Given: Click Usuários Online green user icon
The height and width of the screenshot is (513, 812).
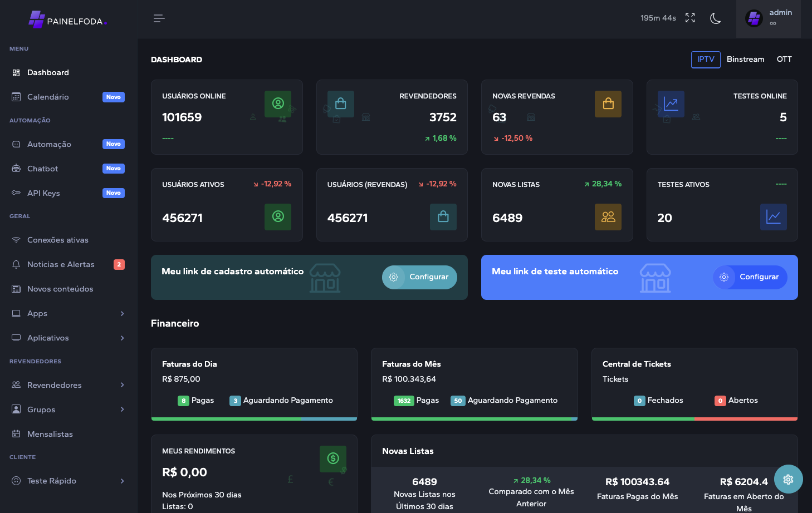Looking at the screenshot, I should (278, 103).
